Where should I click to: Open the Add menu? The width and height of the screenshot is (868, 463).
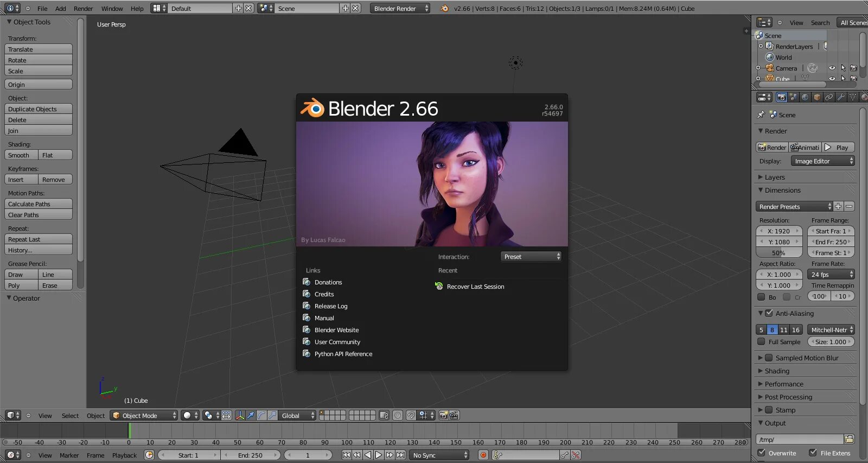click(x=61, y=8)
